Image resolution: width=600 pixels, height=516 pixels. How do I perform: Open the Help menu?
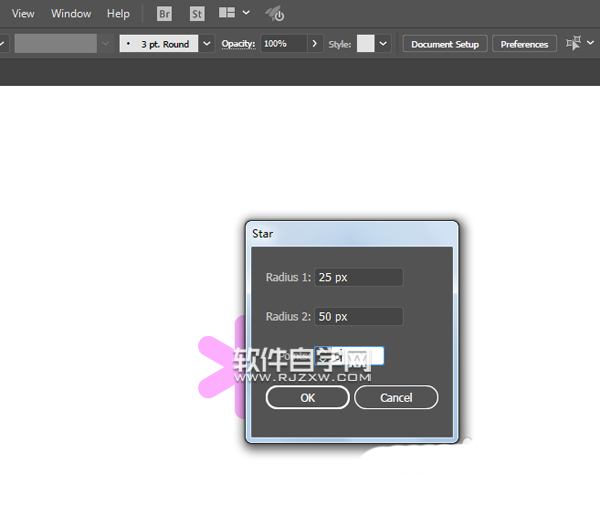click(118, 14)
